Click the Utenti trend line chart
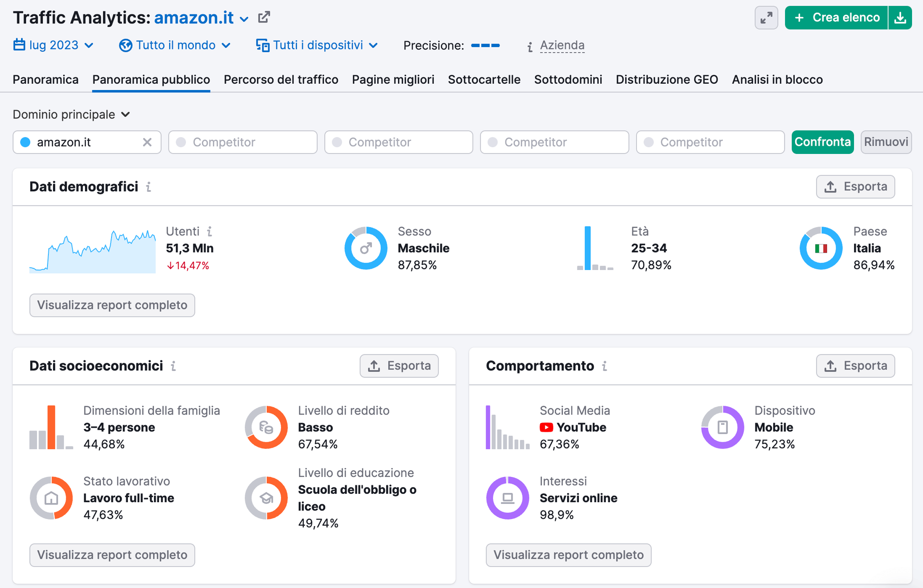Screen dimensions: 923x588 [92, 250]
